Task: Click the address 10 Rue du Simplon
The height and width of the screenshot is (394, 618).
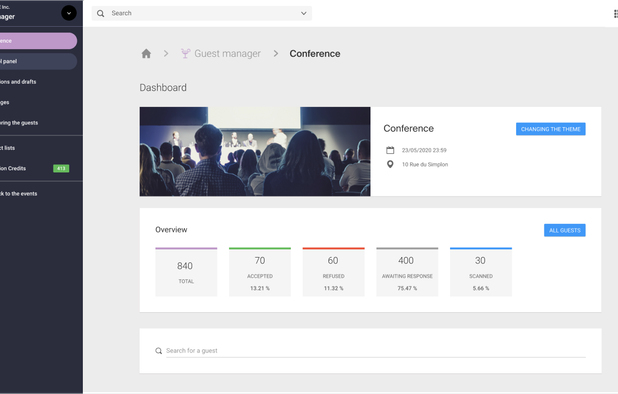Action: [425, 164]
